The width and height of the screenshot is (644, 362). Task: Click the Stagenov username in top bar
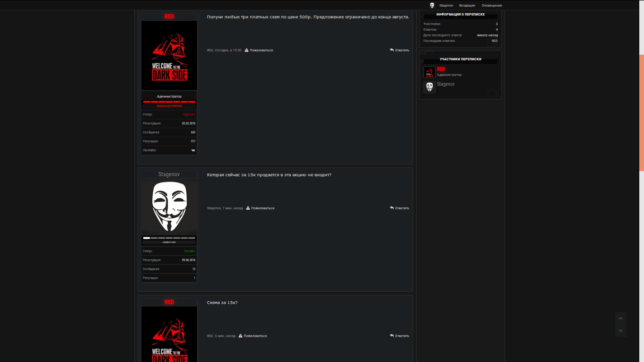[446, 5]
